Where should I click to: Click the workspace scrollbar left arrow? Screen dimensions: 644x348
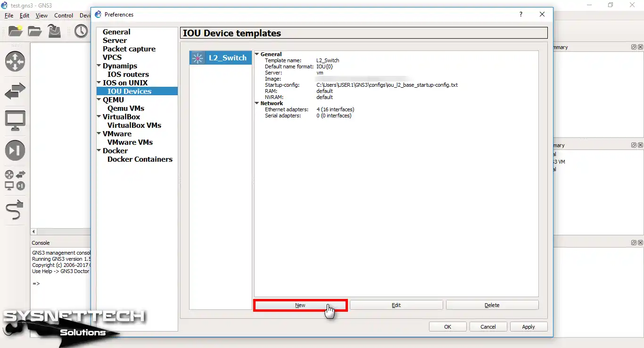pyautogui.click(x=34, y=232)
